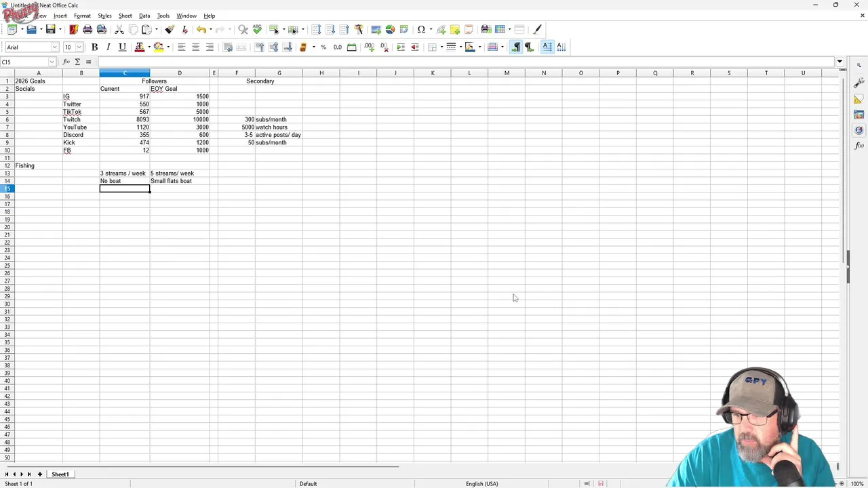Screen dimensions: 868x488
Task: Insert an image with the toolbar icon
Action: (376, 29)
